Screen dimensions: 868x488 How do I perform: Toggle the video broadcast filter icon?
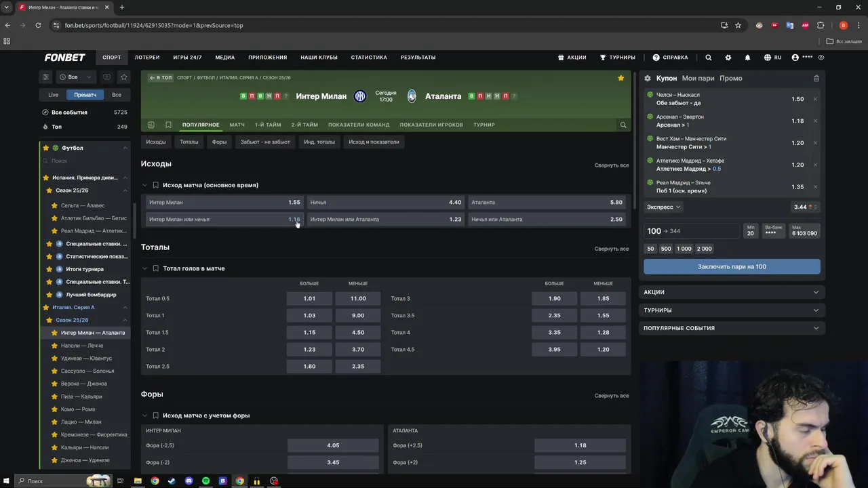click(x=106, y=77)
